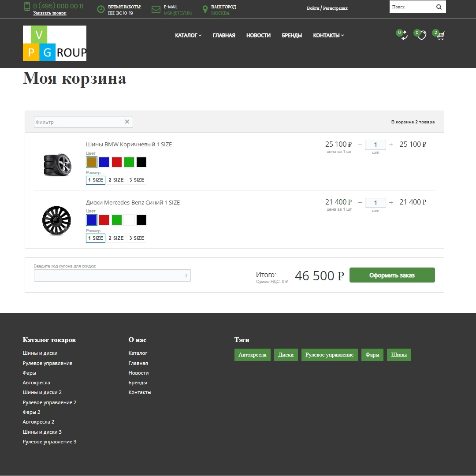The image size is (476, 476).
Task: Select size 3 SIZE for Mercedes-Benz wheels
Action: click(x=136, y=238)
